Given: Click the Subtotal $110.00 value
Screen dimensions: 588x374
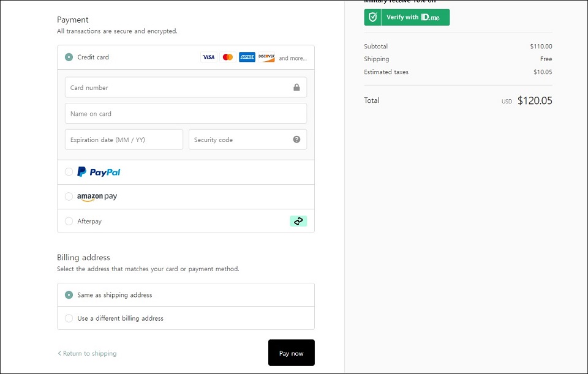Looking at the screenshot, I should point(541,47).
